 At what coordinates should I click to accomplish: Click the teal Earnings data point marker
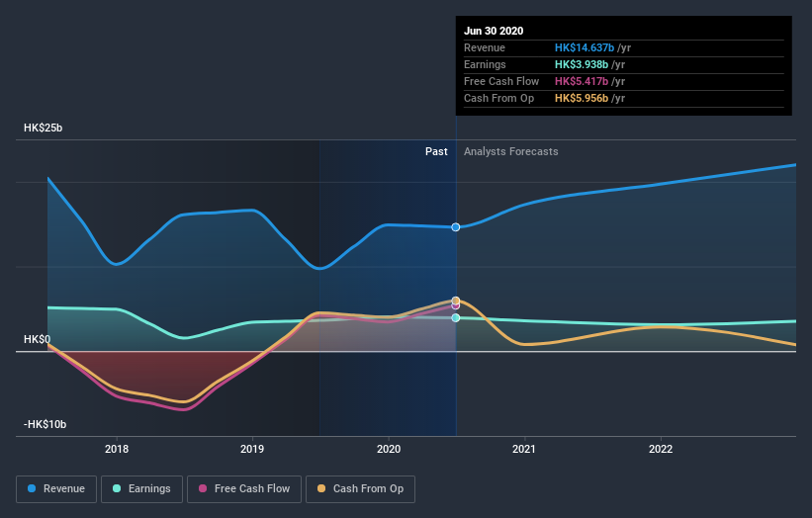coord(456,317)
